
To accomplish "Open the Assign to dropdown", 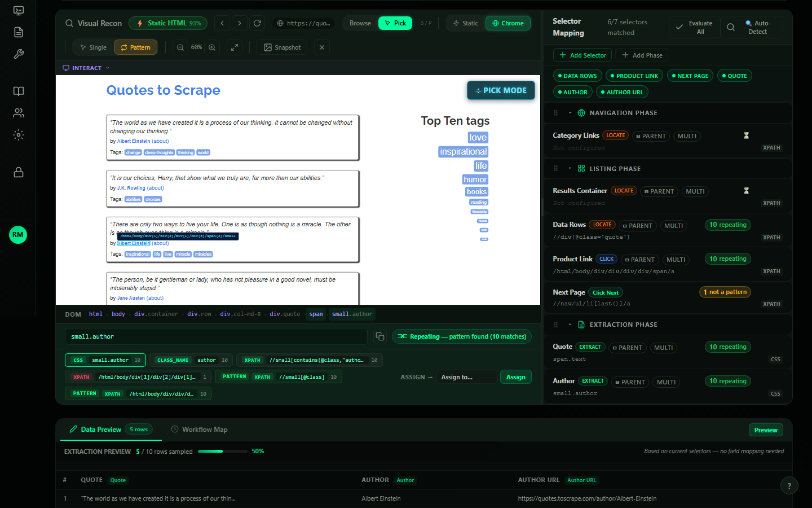I will 467,377.
